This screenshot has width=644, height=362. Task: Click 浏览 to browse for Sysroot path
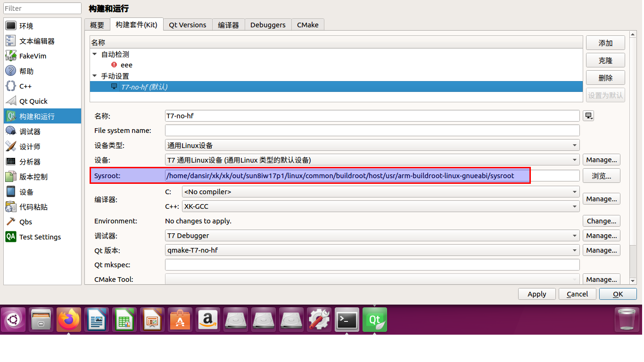click(x=602, y=175)
